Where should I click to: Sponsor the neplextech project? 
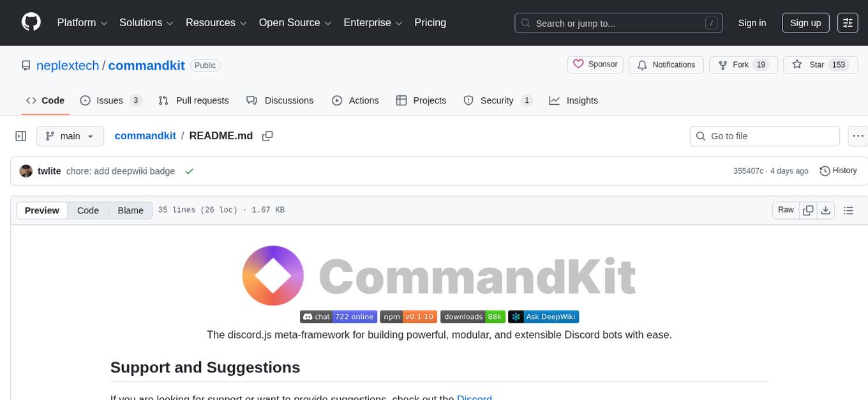pos(594,64)
